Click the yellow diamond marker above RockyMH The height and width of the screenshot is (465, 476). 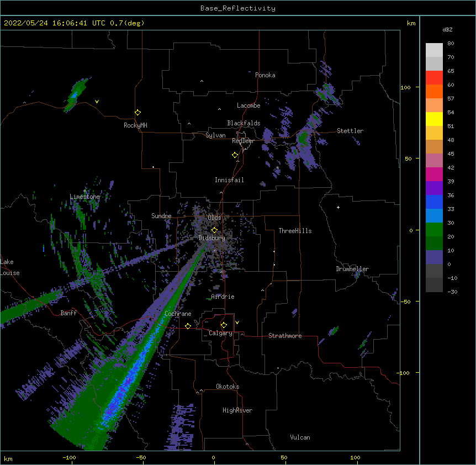click(x=138, y=113)
